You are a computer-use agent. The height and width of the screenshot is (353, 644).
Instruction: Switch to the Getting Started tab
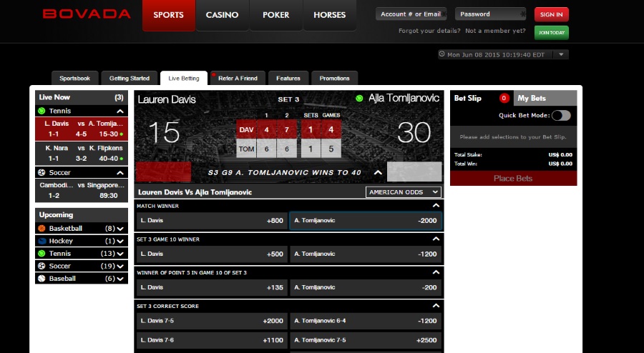[x=130, y=78]
